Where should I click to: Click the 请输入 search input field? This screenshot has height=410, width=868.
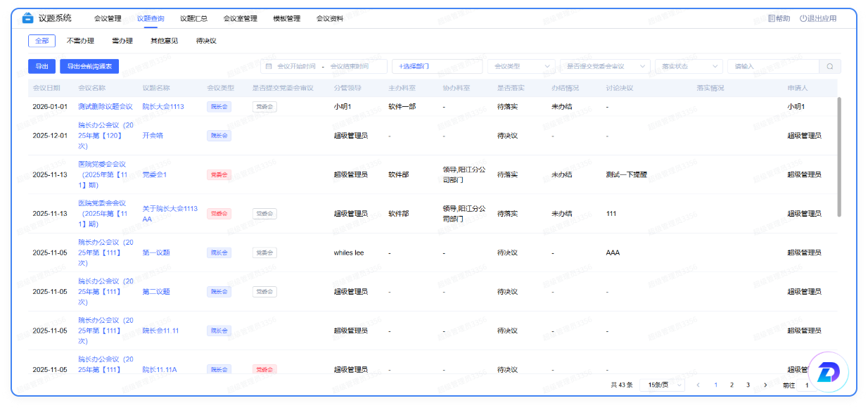tap(773, 67)
